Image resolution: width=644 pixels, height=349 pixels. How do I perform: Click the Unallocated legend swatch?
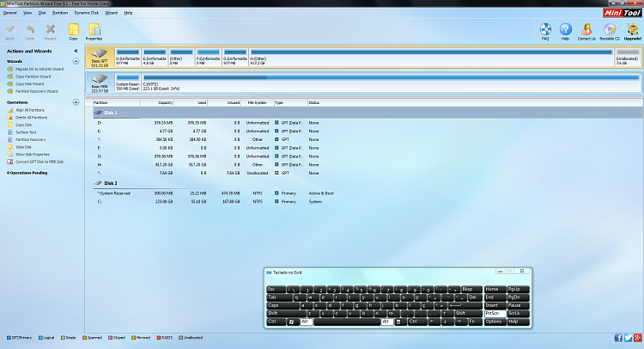[180, 338]
